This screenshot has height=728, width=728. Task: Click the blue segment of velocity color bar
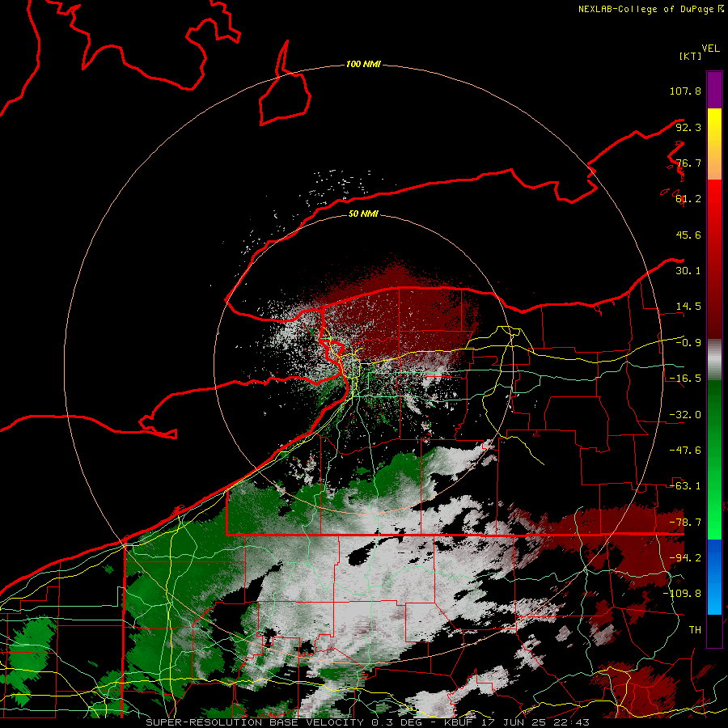click(714, 577)
